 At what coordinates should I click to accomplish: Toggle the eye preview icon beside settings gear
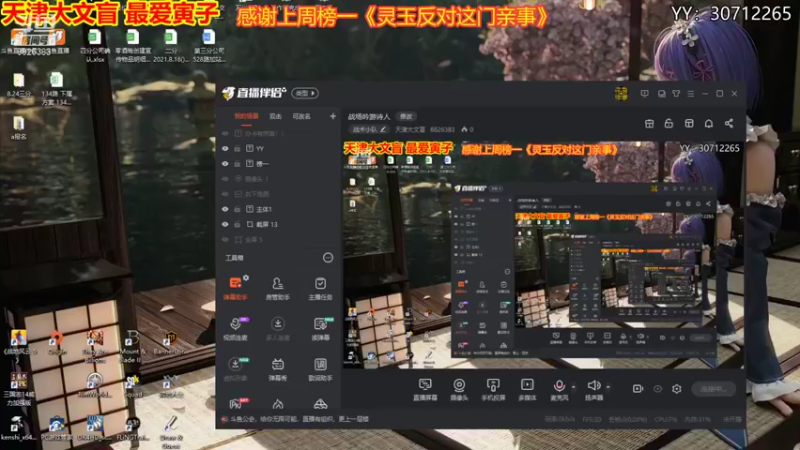(x=658, y=389)
